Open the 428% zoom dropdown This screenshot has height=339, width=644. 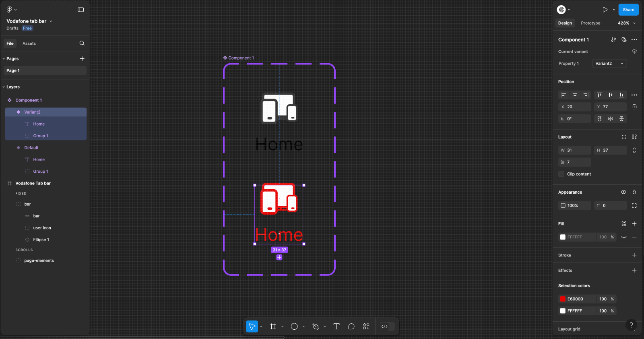point(626,23)
